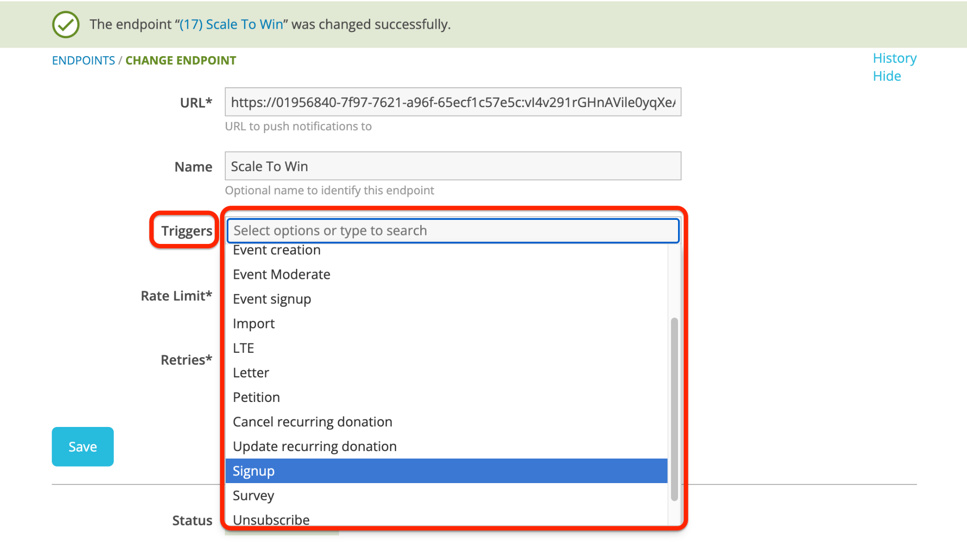Choose the Letter trigger

(446, 373)
